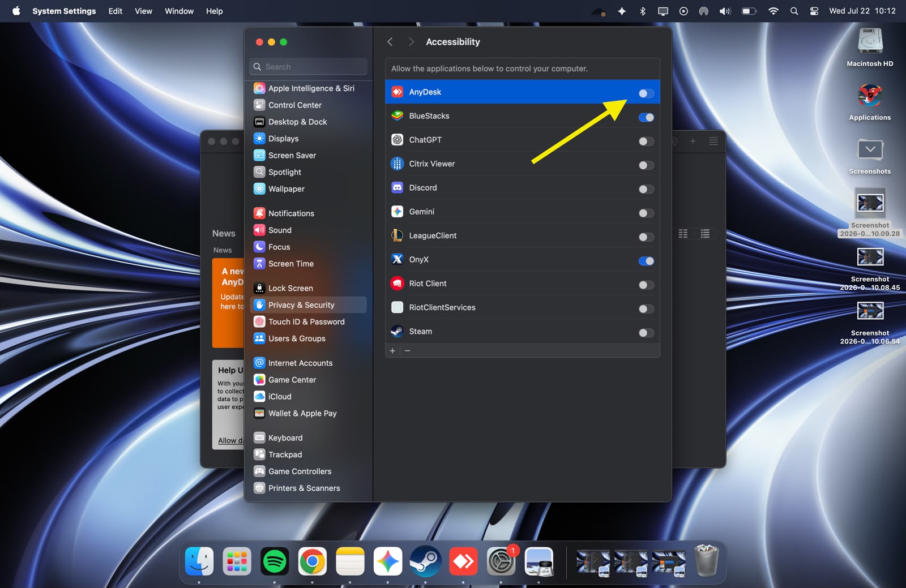Open the Help menu
906x588 pixels.
214,11
